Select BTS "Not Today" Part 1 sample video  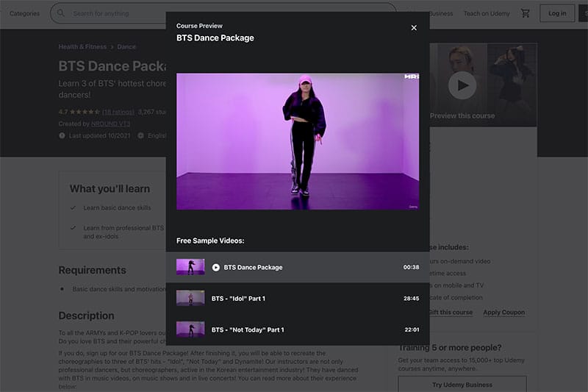click(x=248, y=329)
